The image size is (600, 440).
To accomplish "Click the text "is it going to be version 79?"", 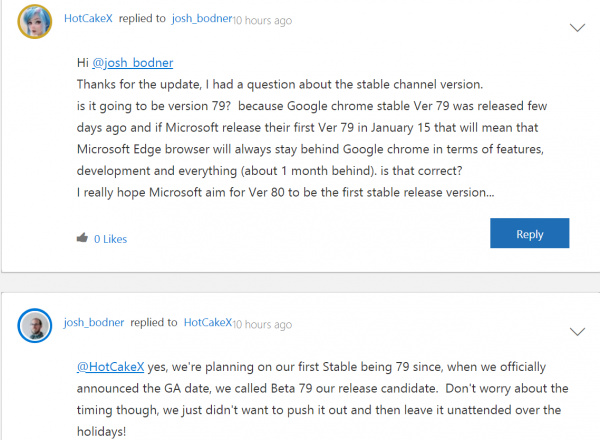I will 154,106.
